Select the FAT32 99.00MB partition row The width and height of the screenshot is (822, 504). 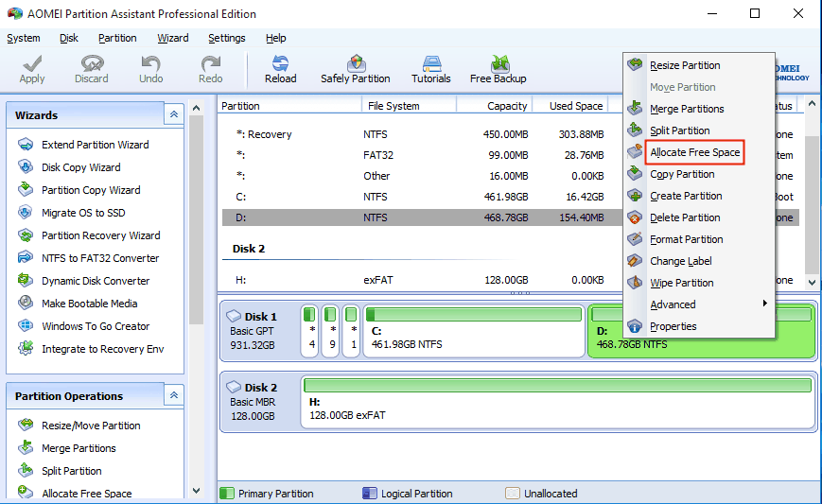click(422, 155)
